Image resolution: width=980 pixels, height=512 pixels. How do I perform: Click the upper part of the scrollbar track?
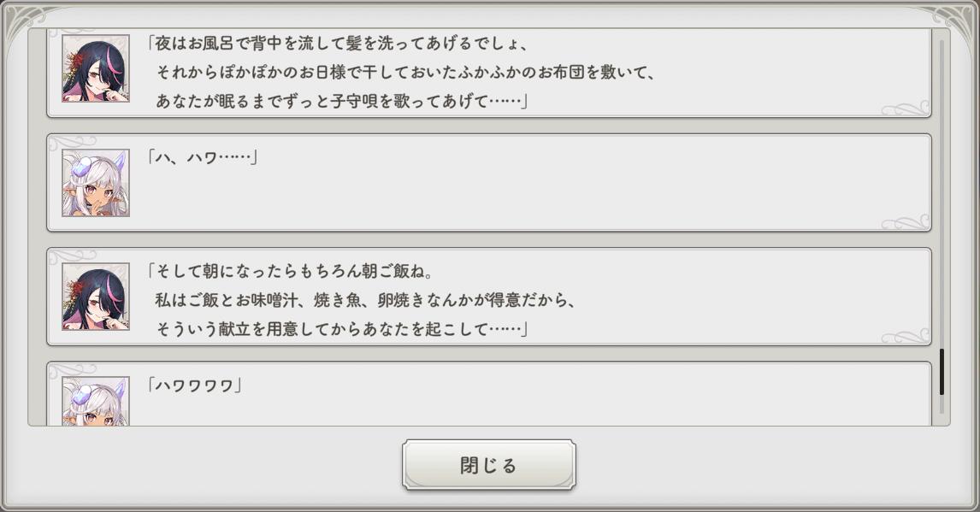coord(942,128)
